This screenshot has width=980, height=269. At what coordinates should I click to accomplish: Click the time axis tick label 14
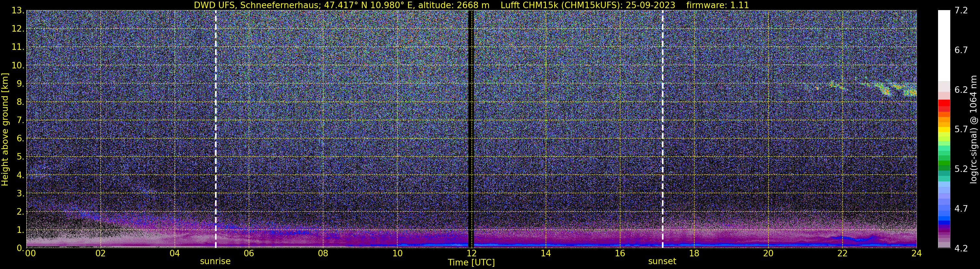pos(545,253)
